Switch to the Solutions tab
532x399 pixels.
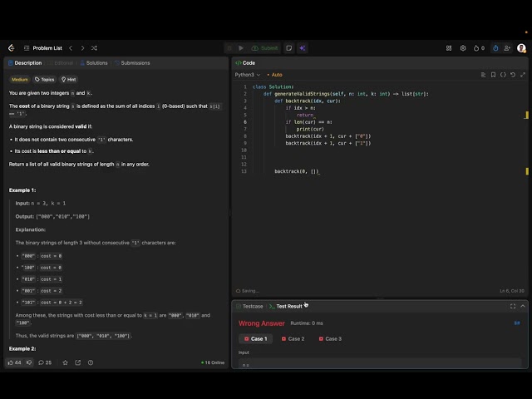coord(94,63)
